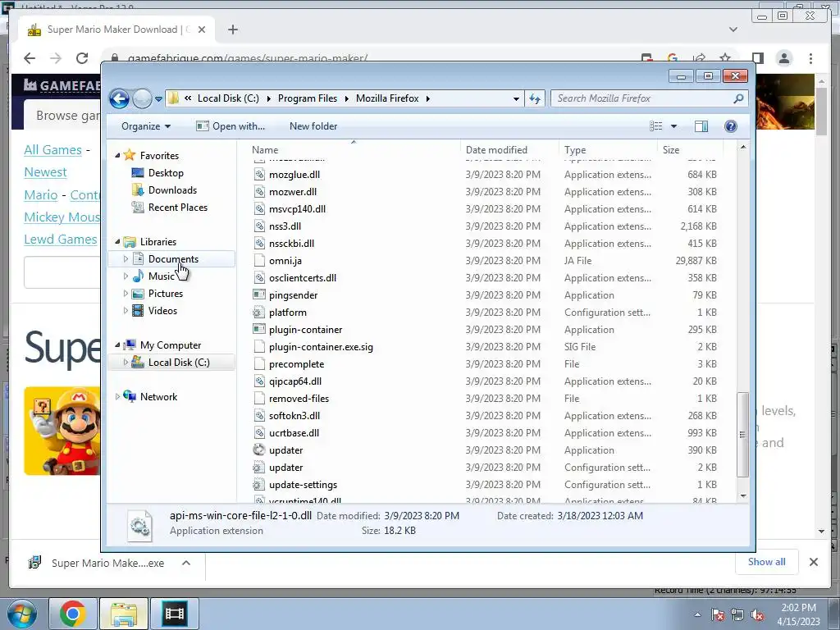Viewport: 840px width, 630px height.
Task: Open the Windows Start button
Action: click(x=22, y=614)
